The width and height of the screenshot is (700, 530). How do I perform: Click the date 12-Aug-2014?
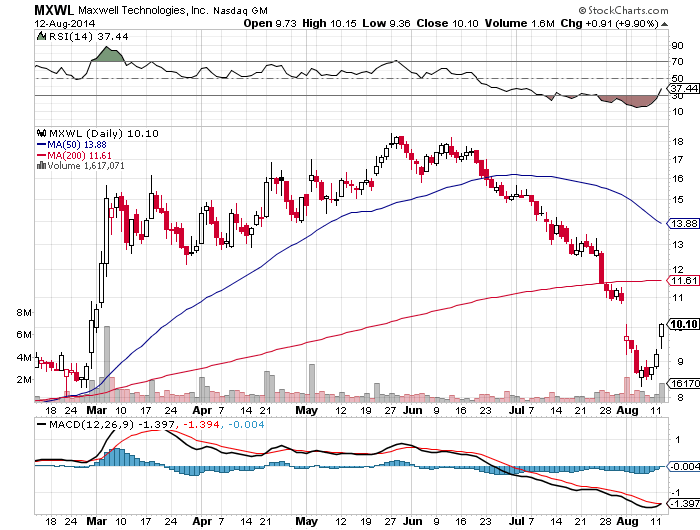pos(65,23)
